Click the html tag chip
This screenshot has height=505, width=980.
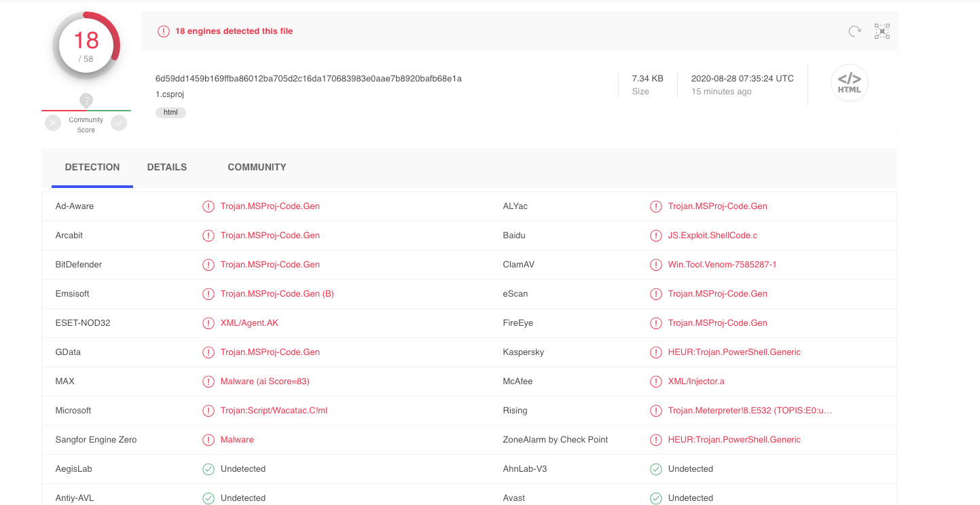tap(170, 113)
